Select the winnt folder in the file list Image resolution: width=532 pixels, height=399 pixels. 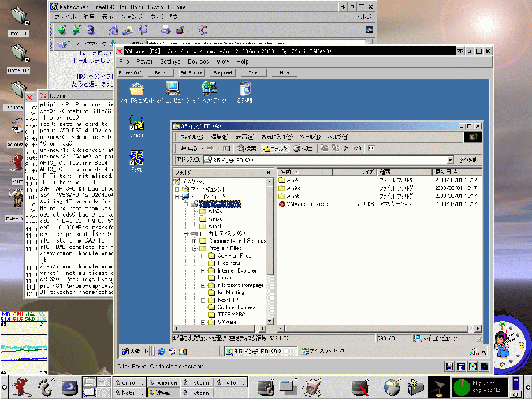pyautogui.click(x=289, y=196)
